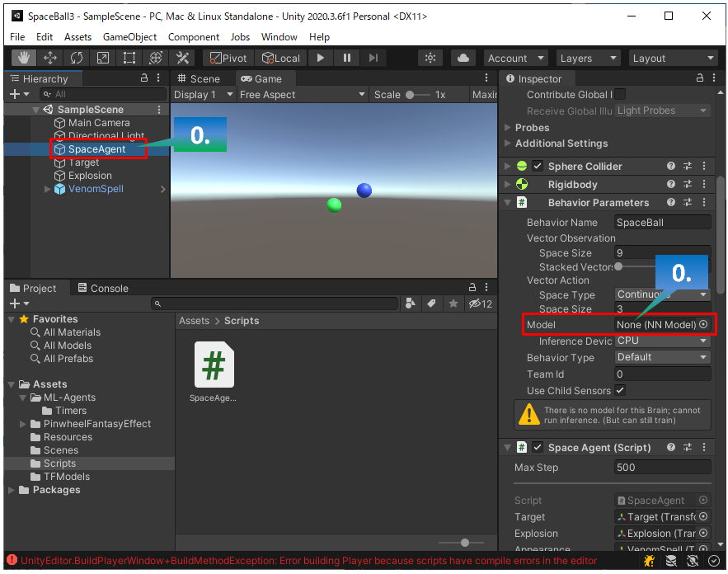Screen dimensions: 728x574
Task: Select the Move tool
Action: click(x=50, y=58)
